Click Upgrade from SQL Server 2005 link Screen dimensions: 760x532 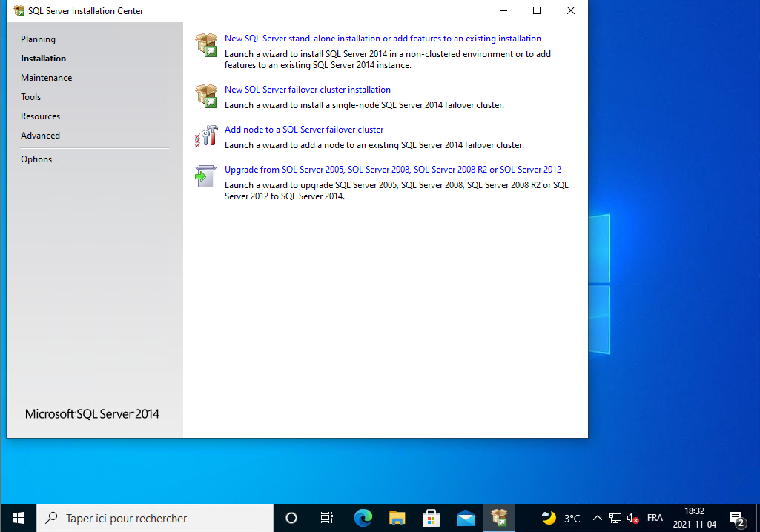(392, 170)
